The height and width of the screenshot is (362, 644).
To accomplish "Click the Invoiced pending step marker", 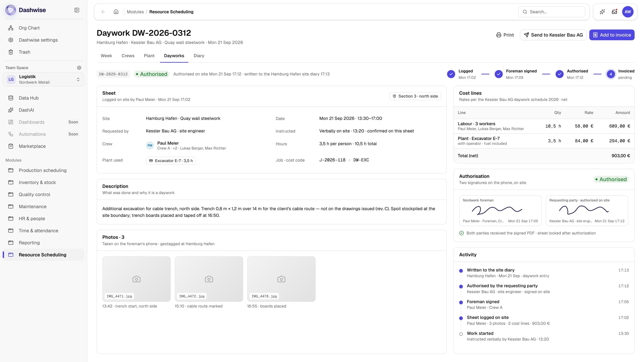I will pos(611,74).
